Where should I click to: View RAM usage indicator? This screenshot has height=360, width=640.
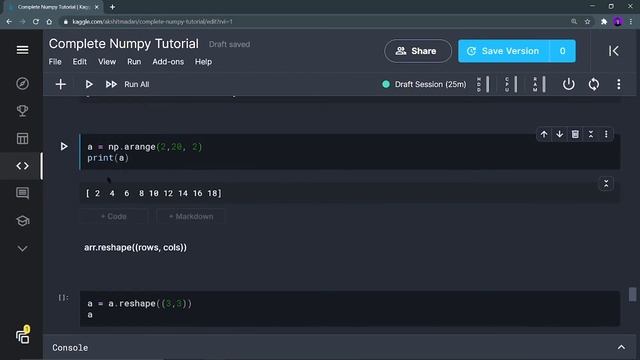point(539,84)
